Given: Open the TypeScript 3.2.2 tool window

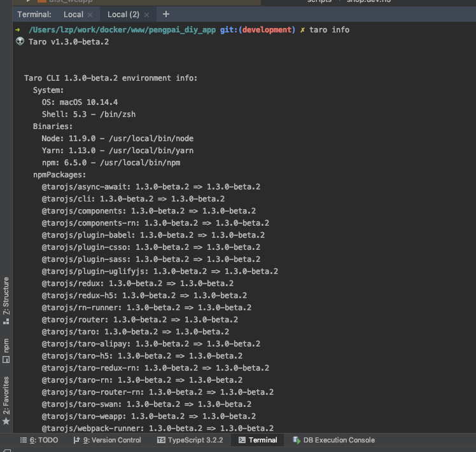Looking at the screenshot, I should [x=190, y=440].
